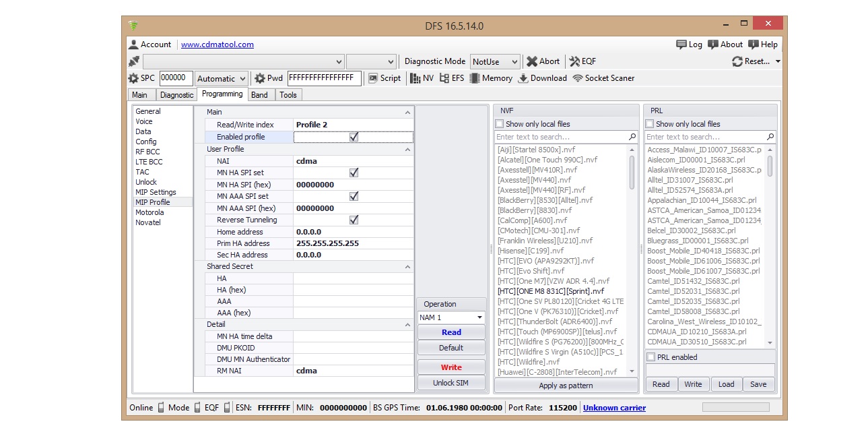Click the PRL Load button
This screenshot has height=430, width=868.
(726, 384)
